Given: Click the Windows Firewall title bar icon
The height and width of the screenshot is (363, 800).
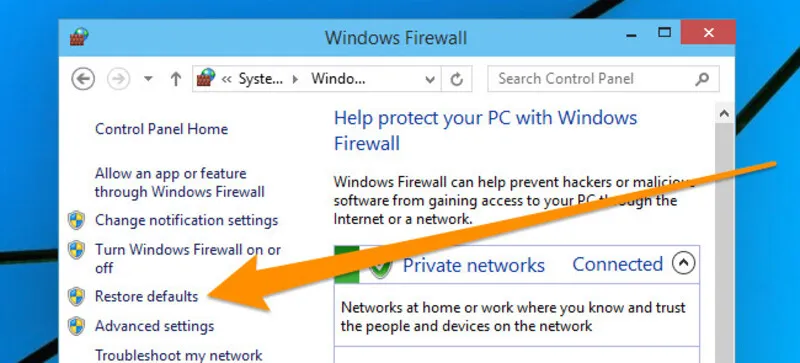Looking at the screenshot, I should click(80, 37).
